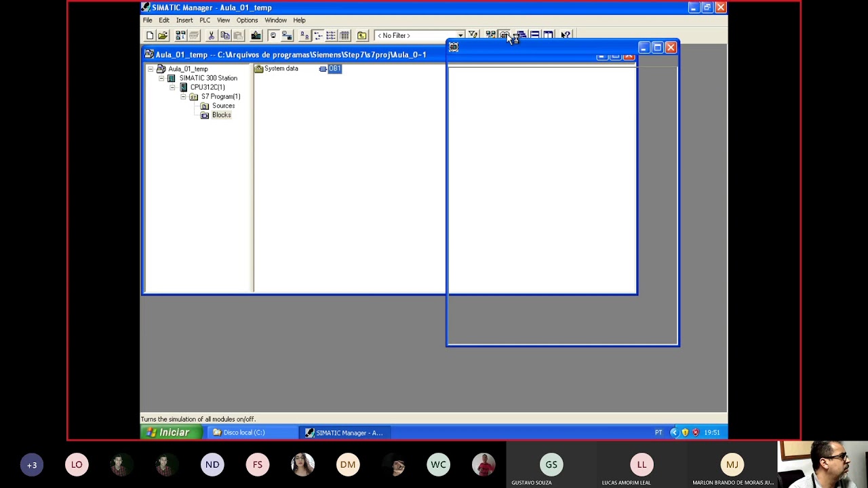This screenshot has height=488, width=868.
Task: Click participant avatar ND
Action: click(x=212, y=465)
